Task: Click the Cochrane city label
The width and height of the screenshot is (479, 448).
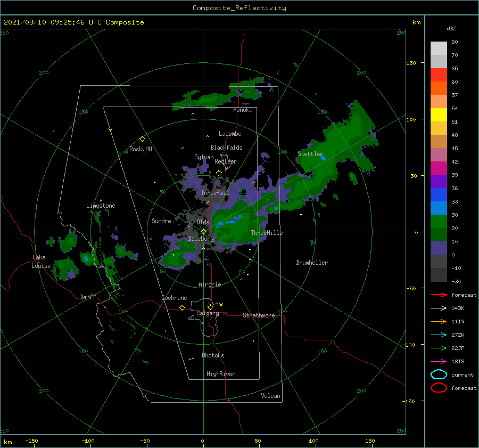Action: [x=174, y=298]
